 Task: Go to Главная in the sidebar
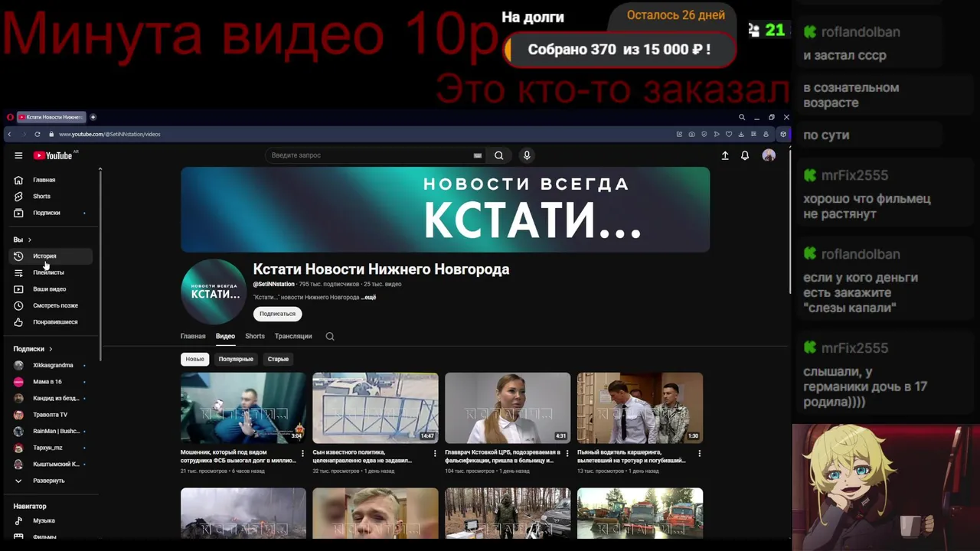coord(52,180)
